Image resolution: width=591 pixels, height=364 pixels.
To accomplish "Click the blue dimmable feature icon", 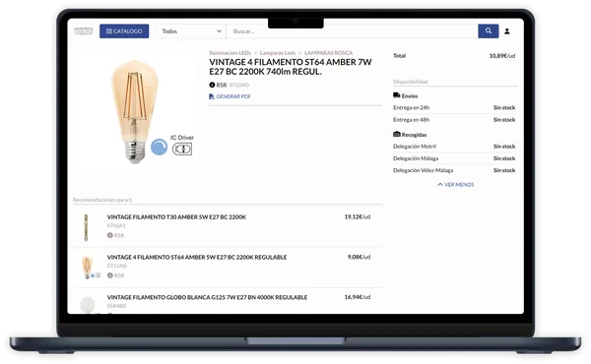I will [159, 148].
